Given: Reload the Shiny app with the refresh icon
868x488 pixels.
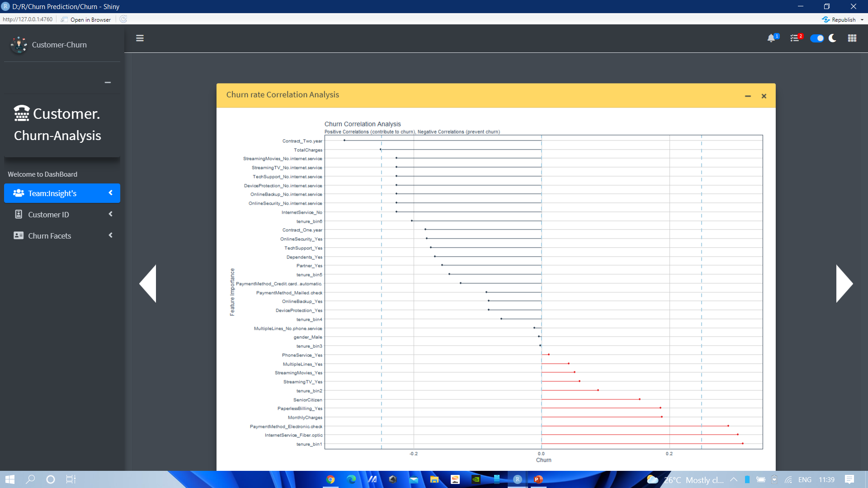Looking at the screenshot, I should click(x=123, y=19).
